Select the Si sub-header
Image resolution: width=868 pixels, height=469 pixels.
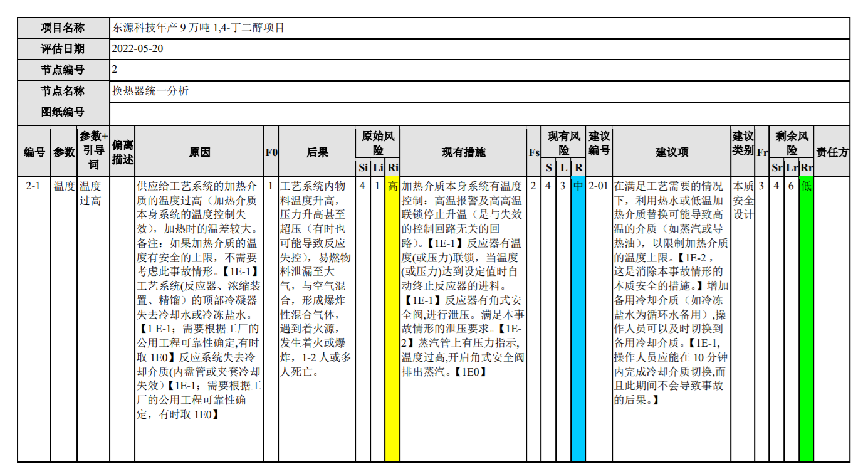click(x=363, y=168)
